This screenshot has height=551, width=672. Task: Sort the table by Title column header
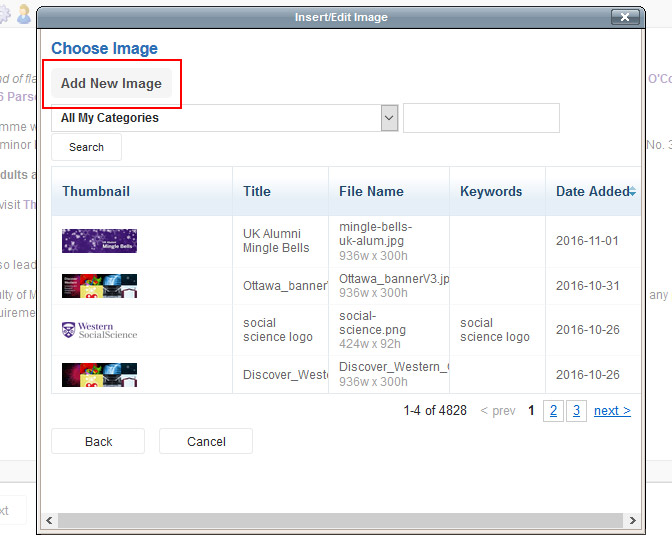point(257,192)
